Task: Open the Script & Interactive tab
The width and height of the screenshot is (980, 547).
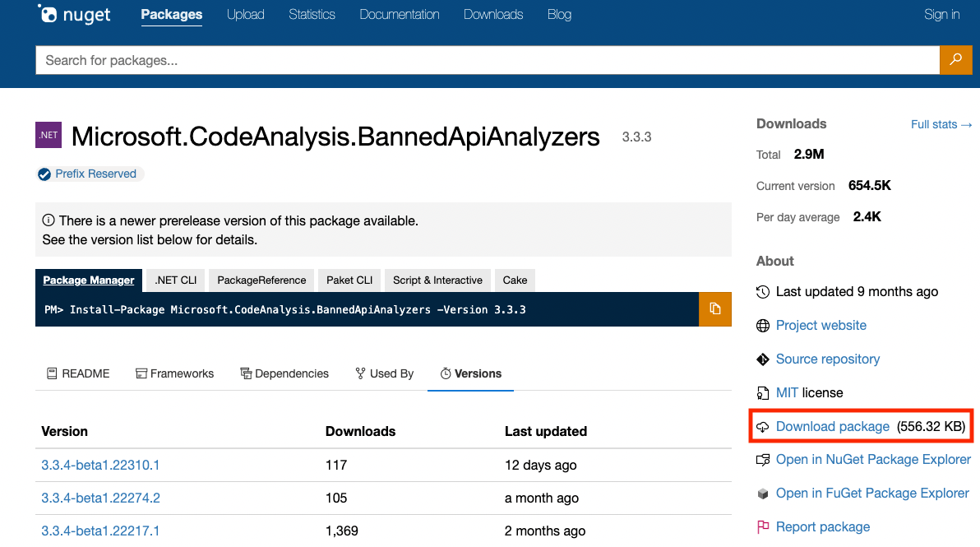Action: (x=437, y=280)
